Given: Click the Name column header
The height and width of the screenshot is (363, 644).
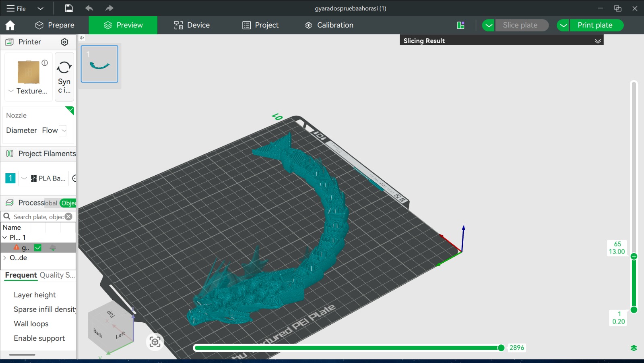Looking at the screenshot, I should pos(12,228).
